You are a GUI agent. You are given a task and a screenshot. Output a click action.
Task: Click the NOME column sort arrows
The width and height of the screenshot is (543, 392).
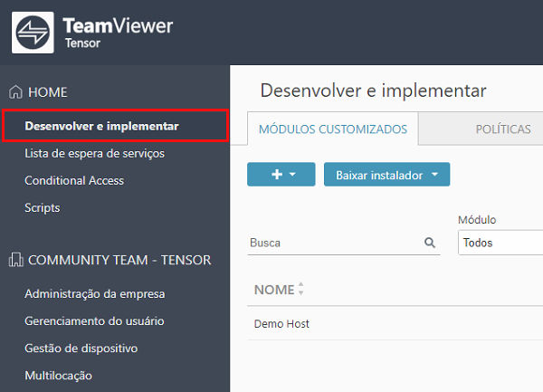click(x=300, y=289)
